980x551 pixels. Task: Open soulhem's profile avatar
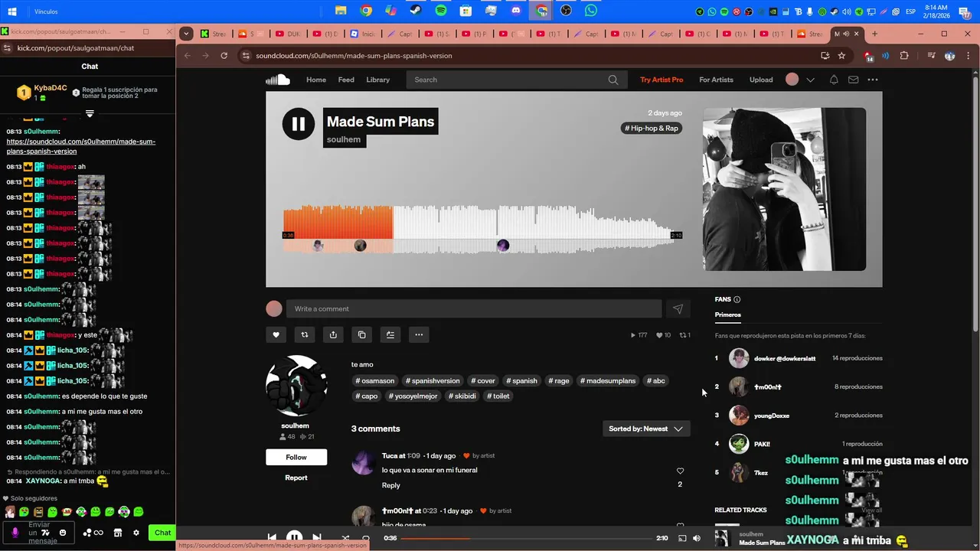coord(296,386)
